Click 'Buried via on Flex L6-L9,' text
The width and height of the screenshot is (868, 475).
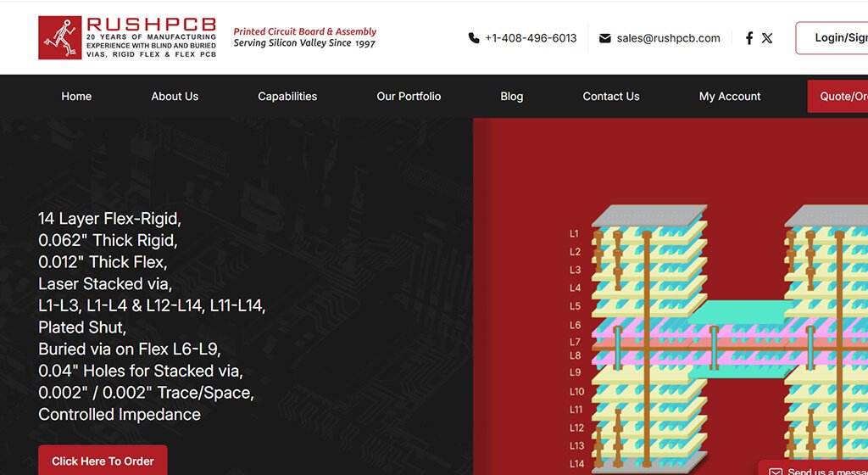(x=130, y=349)
